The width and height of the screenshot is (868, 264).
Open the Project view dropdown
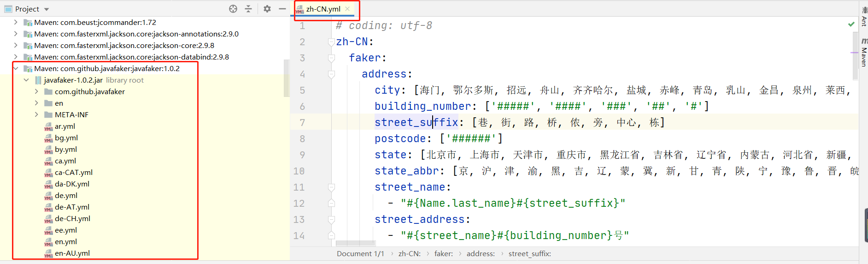(27, 9)
